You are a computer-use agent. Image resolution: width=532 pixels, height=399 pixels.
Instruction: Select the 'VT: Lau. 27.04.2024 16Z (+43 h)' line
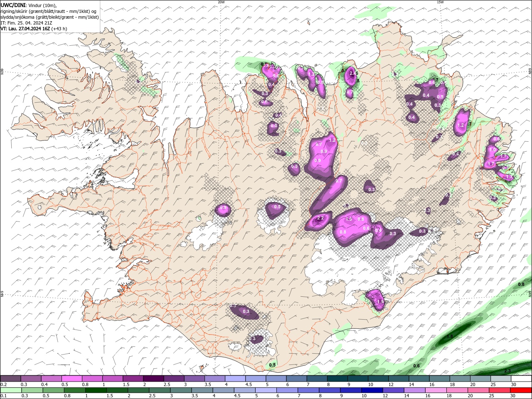[x=34, y=29]
